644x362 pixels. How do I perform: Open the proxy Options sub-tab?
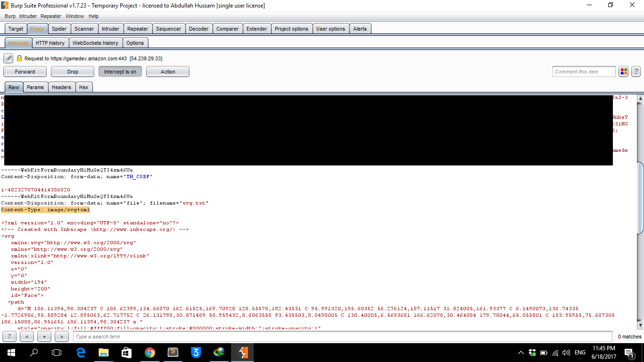[x=135, y=43]
